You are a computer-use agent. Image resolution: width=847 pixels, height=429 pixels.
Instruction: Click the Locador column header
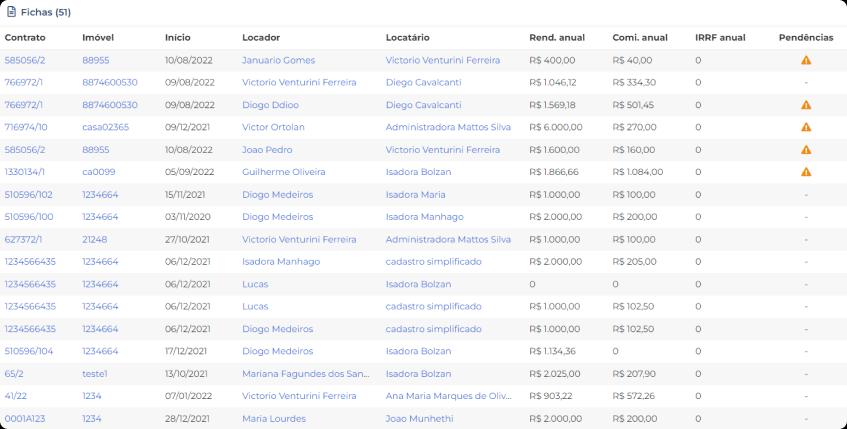(x=261, y=37)
